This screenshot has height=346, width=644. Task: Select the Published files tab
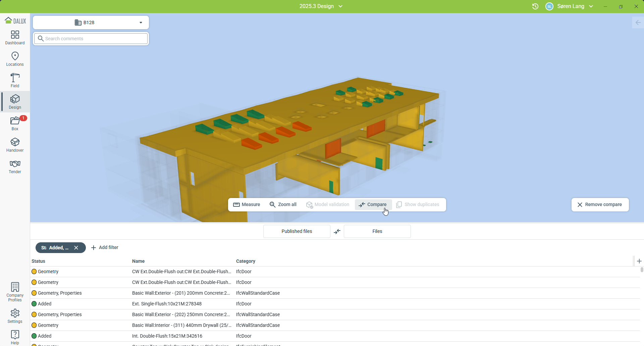[297, 232]
